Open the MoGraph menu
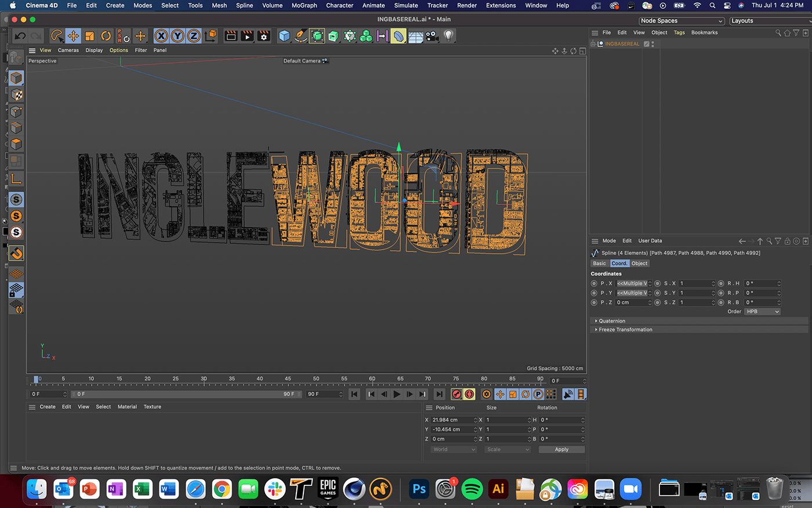 [304, 5]
